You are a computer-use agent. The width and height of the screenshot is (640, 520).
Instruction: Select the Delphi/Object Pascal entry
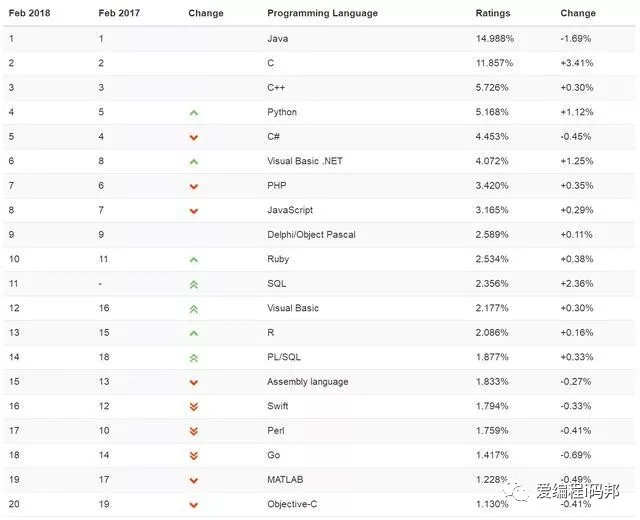pos(311,235)
